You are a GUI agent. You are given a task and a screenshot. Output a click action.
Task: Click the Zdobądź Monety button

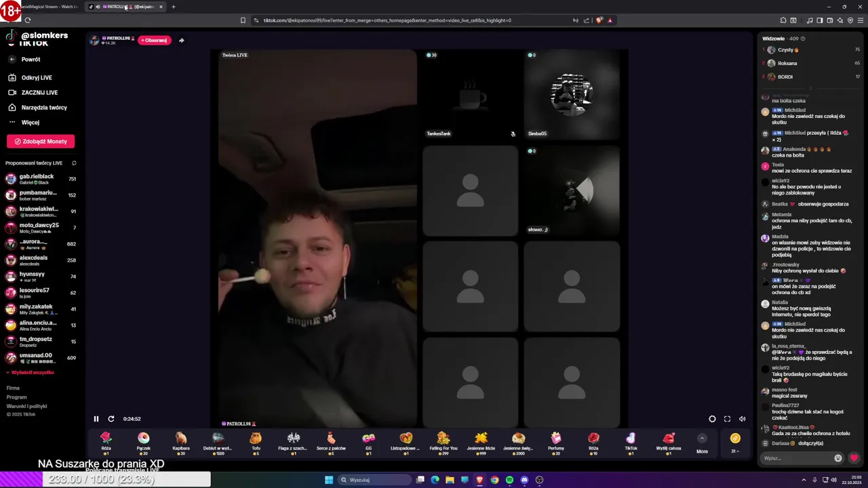coord(41,141)
